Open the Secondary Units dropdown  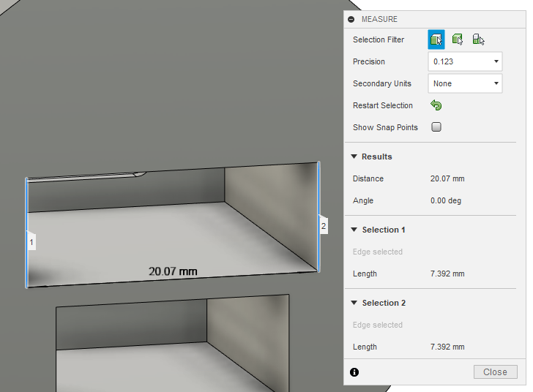tap(465, 83)
